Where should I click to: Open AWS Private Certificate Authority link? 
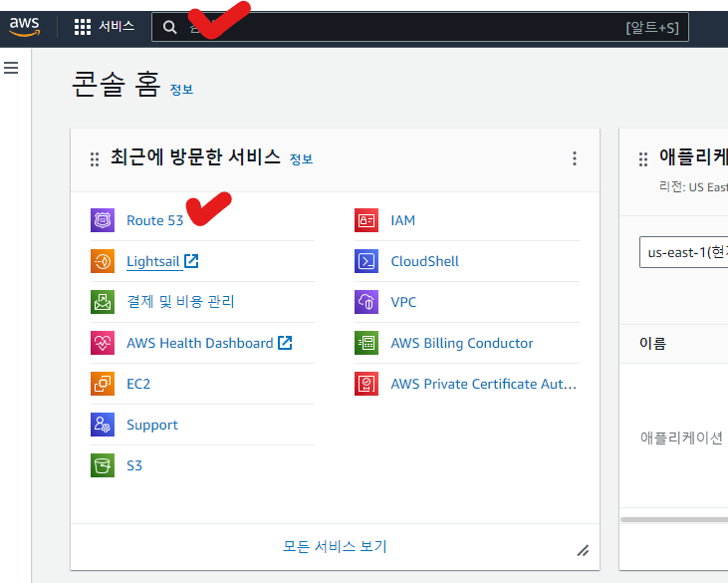click(484, 384)
